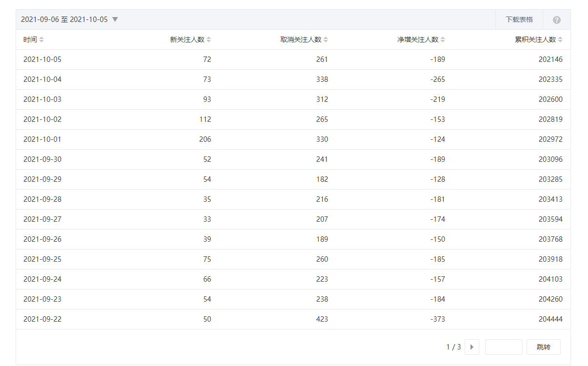Select the date range 2021-09-06 至 2021-10-05 text
The image size is (588, 366).
coord(64,19)
